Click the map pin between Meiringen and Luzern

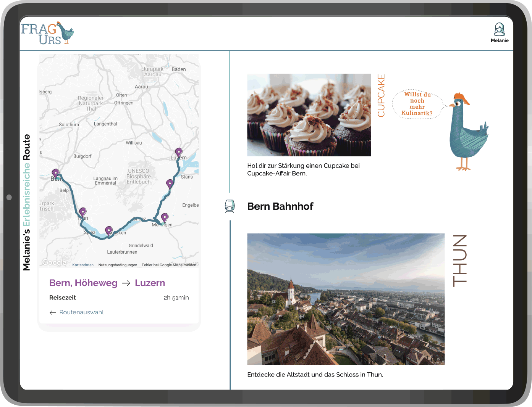click(x=170, y=184)
